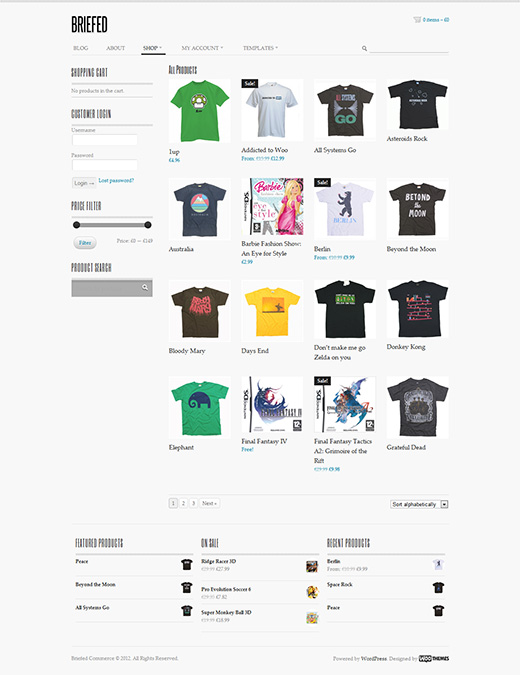
Task: Expand the My Account menu
Action: pos(202,48)
